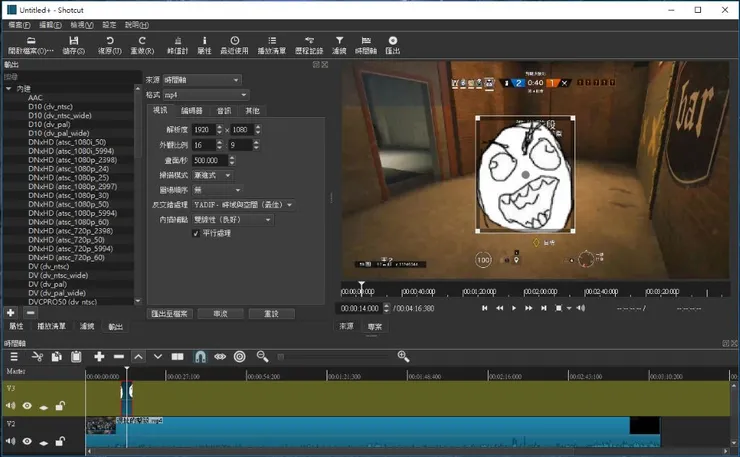Uncheck the parallel processing checkbox
This screenshot has height=457, width=740.
pos(196,233)
